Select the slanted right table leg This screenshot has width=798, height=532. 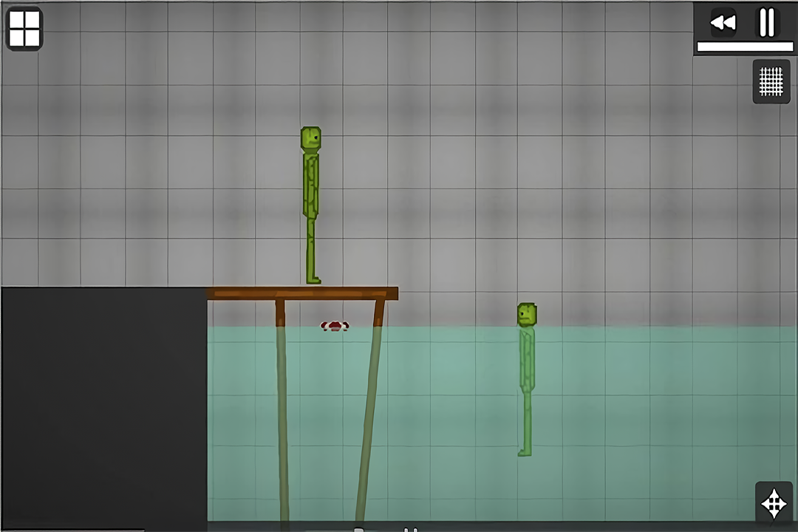[x=369, y=414]
